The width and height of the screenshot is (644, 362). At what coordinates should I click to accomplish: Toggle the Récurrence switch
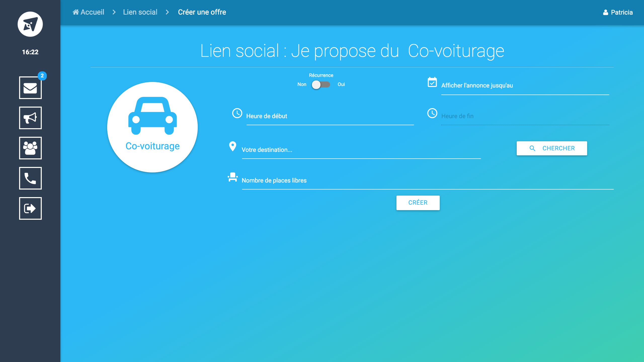(320, 85)
